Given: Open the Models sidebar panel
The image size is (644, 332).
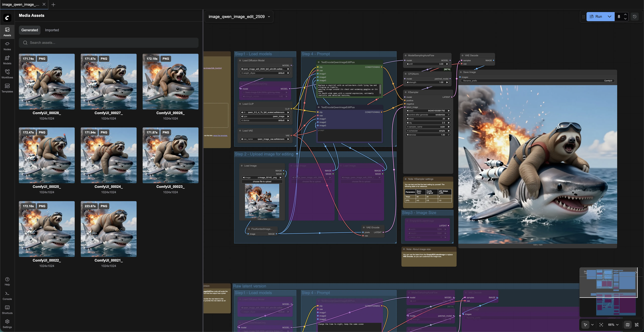Looking at the screenshot, I should [x=7, y=60].
